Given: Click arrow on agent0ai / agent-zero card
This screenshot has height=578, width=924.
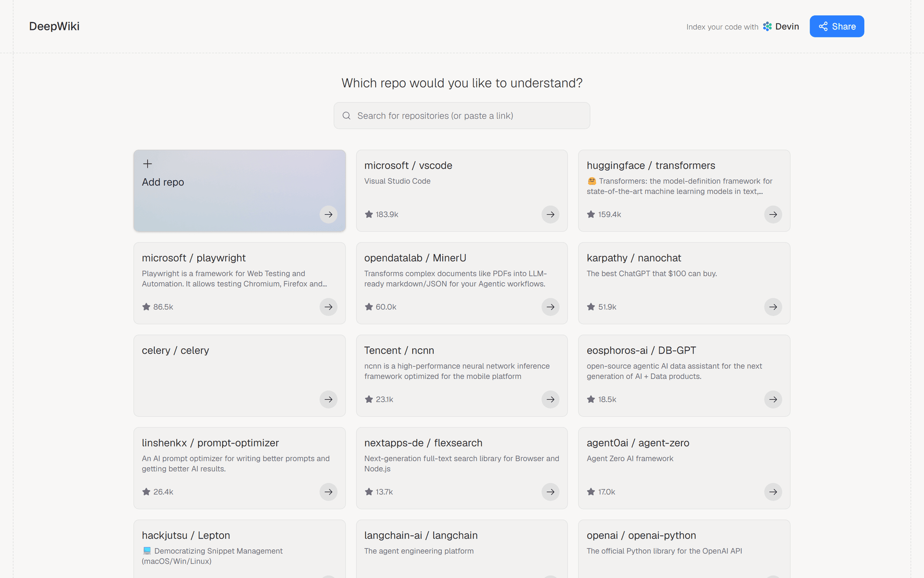Looking at the screenshot, I should [x=773, y=492].
